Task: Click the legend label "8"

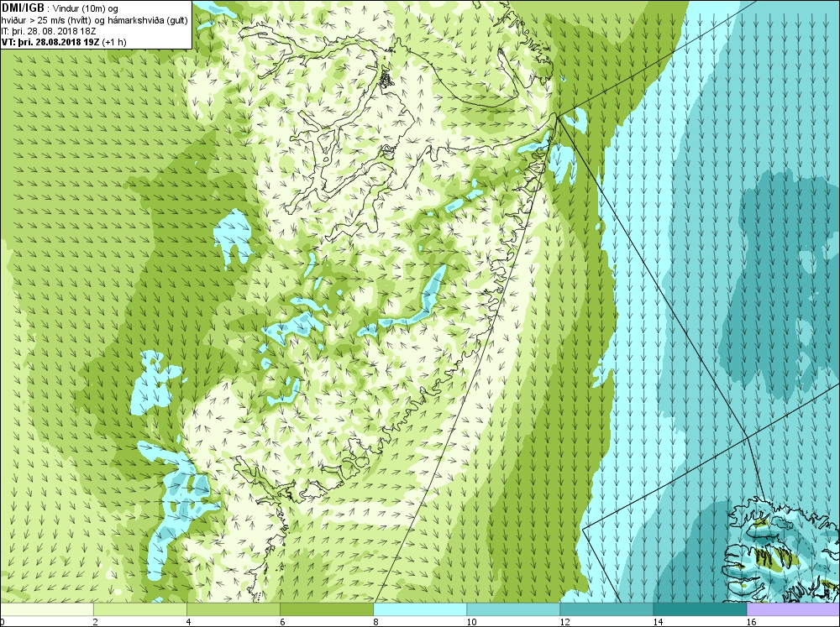Action: click(x=375, y=622)
